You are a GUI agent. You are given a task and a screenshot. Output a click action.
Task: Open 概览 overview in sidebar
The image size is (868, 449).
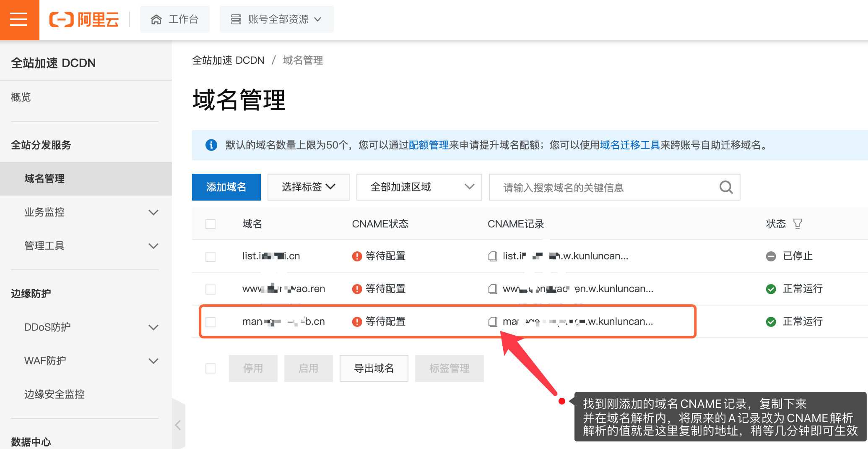(21, 97)
